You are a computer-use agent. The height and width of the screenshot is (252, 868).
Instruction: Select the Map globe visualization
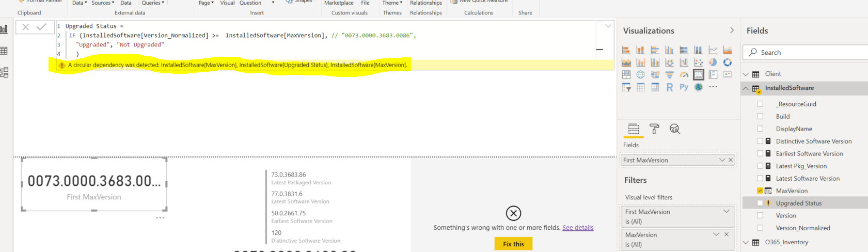tap(640, 74)
